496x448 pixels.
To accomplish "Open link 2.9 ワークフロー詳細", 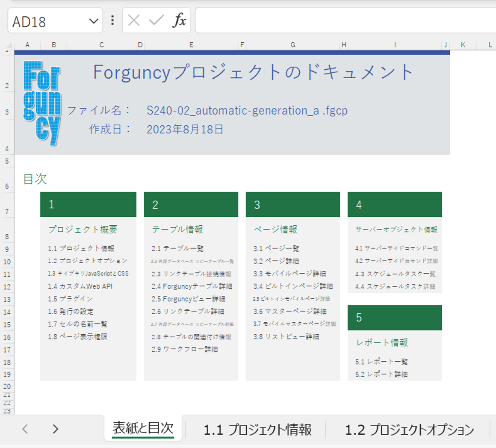I will [184, 349].
